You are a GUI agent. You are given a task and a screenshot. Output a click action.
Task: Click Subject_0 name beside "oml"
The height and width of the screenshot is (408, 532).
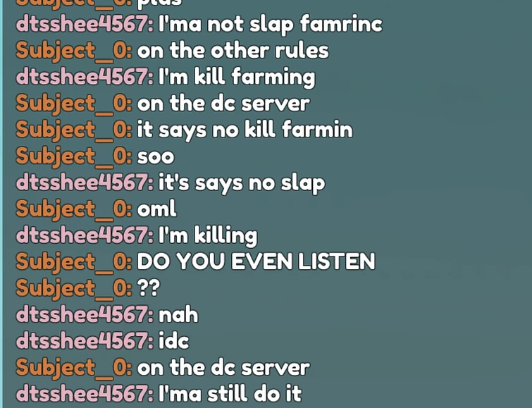pyautogui.click(x=73, y=210)
